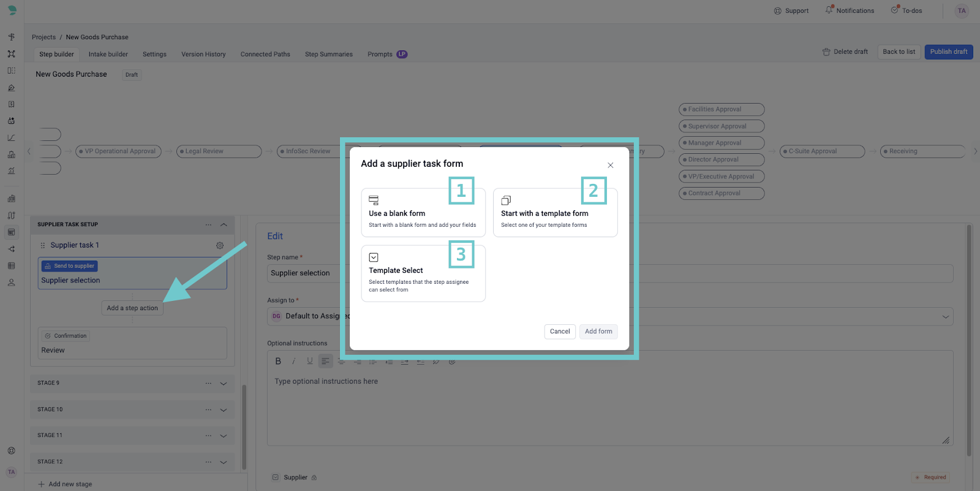Pick the 'Template Select' form option

coord(423,273)
